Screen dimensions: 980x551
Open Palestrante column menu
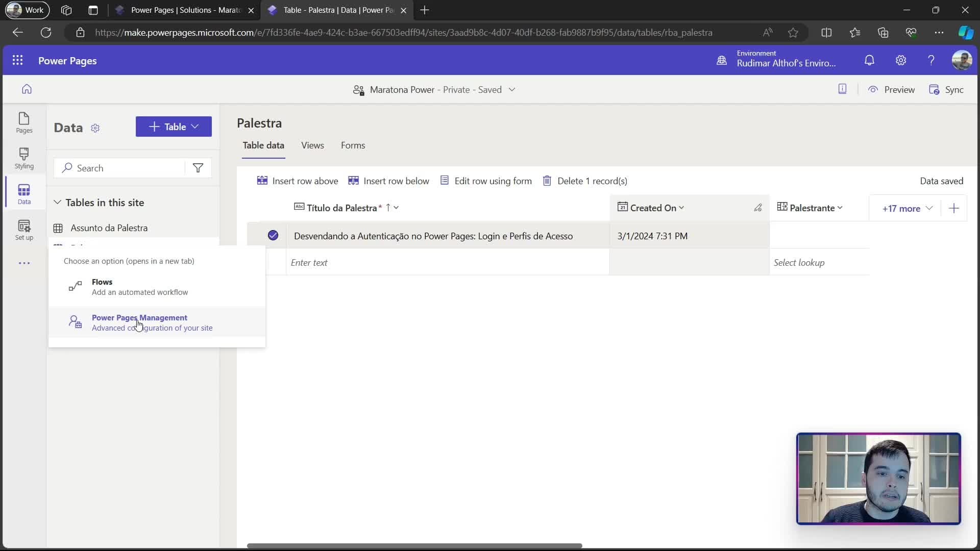[840, 208]
